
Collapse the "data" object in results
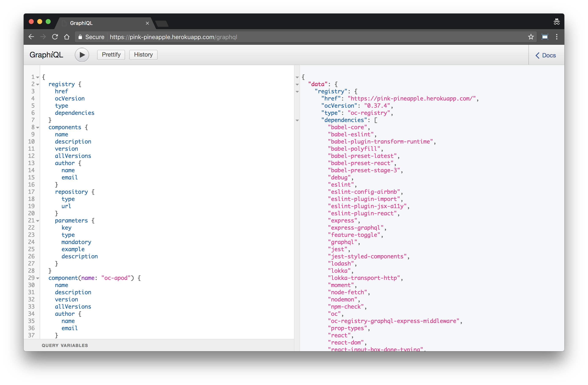point(297,85)
